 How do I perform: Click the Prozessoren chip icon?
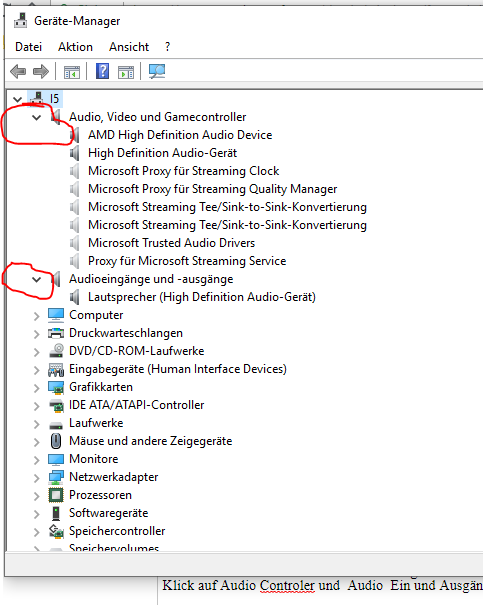(x=56, y=495)
